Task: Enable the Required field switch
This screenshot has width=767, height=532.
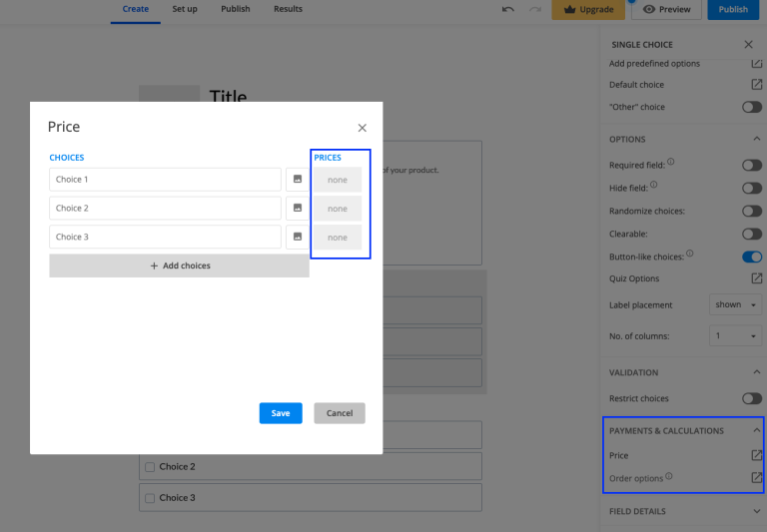Action: coord(752,165)
